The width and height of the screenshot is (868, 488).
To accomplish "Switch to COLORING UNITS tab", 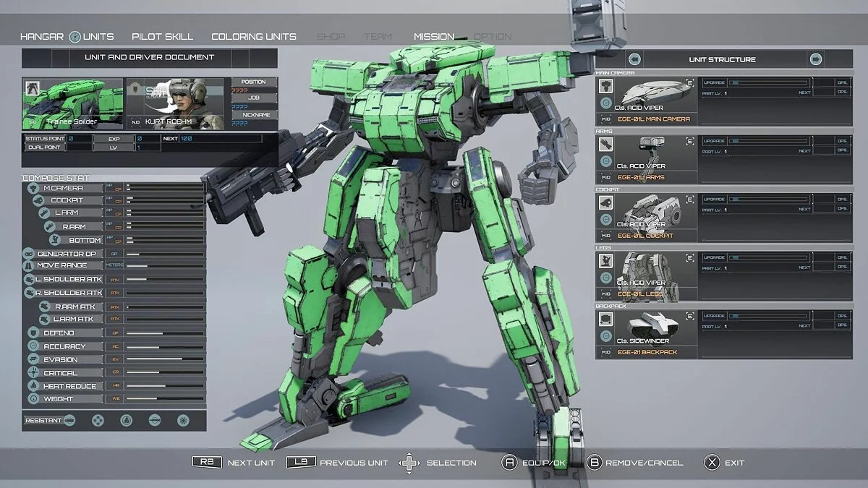I will coord(254,36).
